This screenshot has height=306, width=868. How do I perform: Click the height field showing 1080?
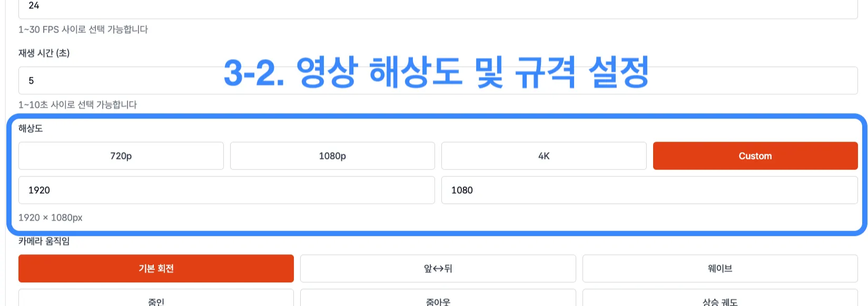[x=649, y=190]
